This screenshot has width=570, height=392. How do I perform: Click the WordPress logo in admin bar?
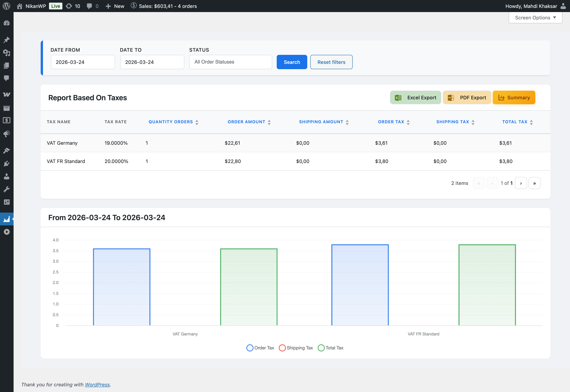click(x=6, y=6)
